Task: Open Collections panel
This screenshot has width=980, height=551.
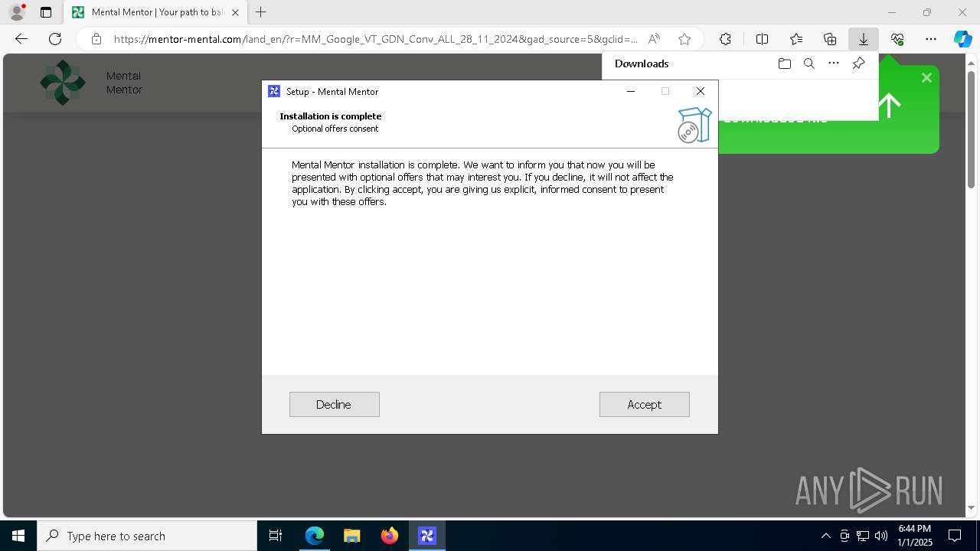Action: (x=830, y=39)
